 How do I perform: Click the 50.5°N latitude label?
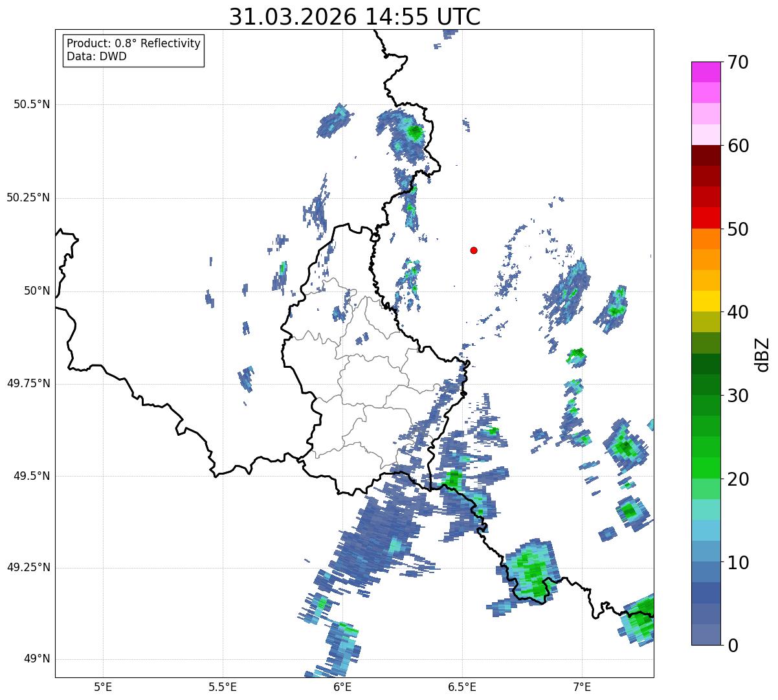pyautogui.click(x=31, y=104)
